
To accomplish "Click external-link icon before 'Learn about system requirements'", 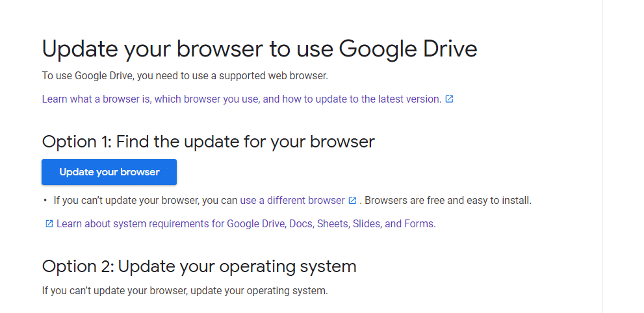I will 49,223.
